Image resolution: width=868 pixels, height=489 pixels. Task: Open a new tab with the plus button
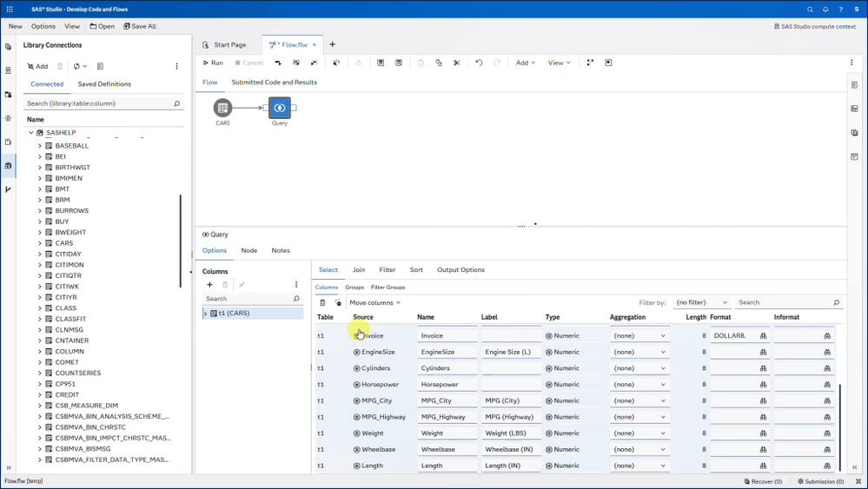coord(332,45)
